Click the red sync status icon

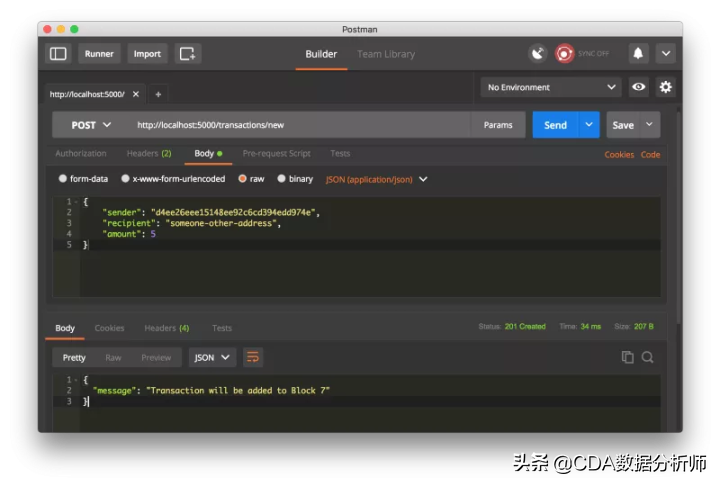point(564,54)
